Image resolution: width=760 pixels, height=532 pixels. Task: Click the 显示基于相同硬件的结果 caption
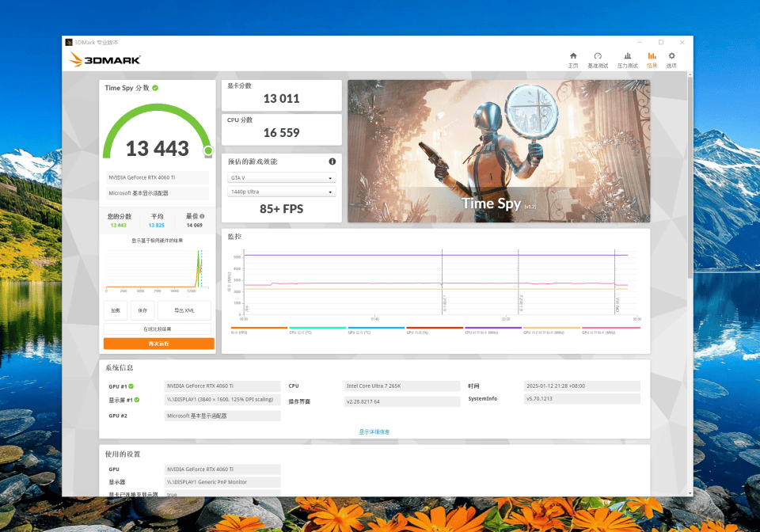(x=157, y=241)
